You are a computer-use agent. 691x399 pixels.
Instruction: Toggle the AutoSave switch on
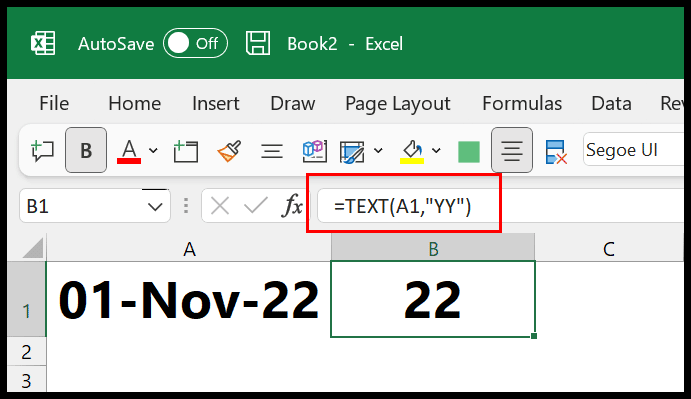195,43
